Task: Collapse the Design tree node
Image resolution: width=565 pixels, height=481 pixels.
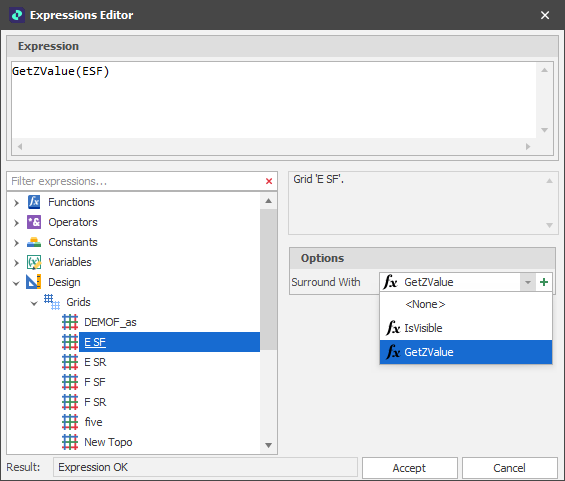Action: click(x=16, y=283)
